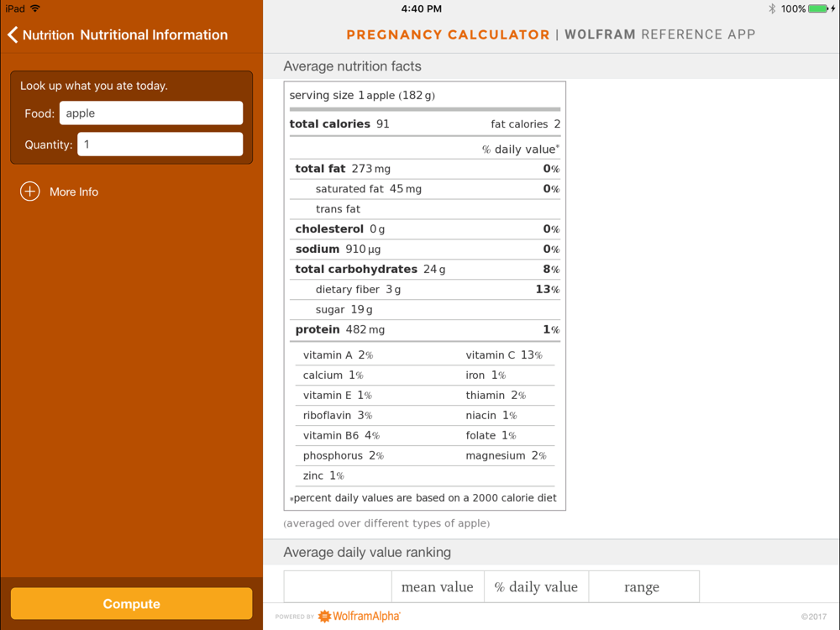Screen dimensions: 840x630
Task: Tap the Wi-Fi status icon
Action: pos(35,8)
